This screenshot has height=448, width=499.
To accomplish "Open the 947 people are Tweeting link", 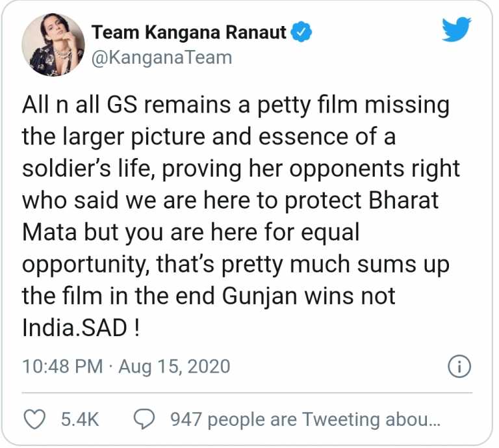I will pyautogui.click(x=305, y=419).
